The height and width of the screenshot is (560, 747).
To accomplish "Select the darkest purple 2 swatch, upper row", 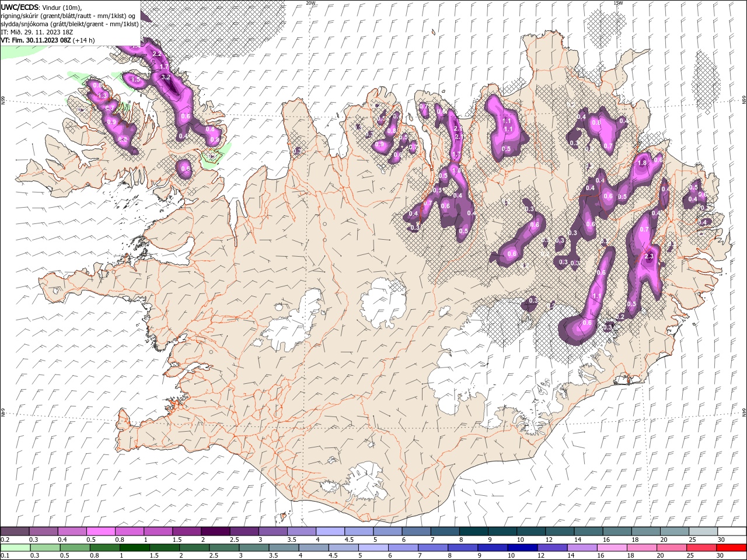I will click(x=215, y=531).
